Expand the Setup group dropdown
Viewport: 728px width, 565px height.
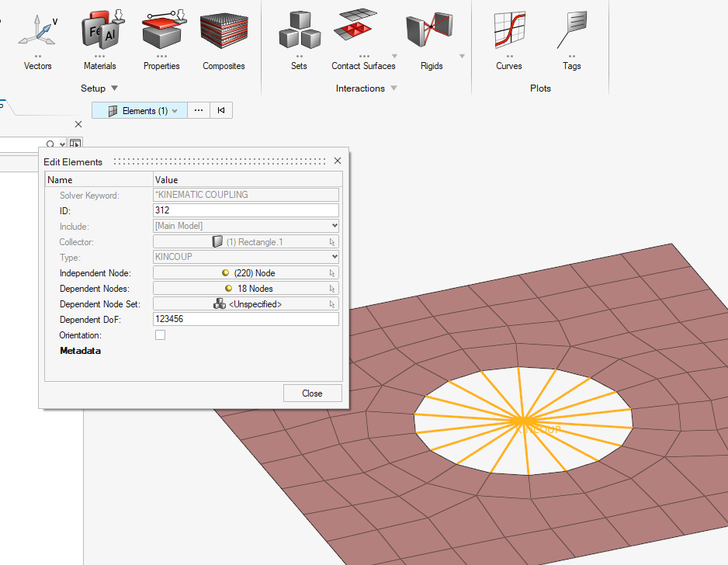click(114, 88)
